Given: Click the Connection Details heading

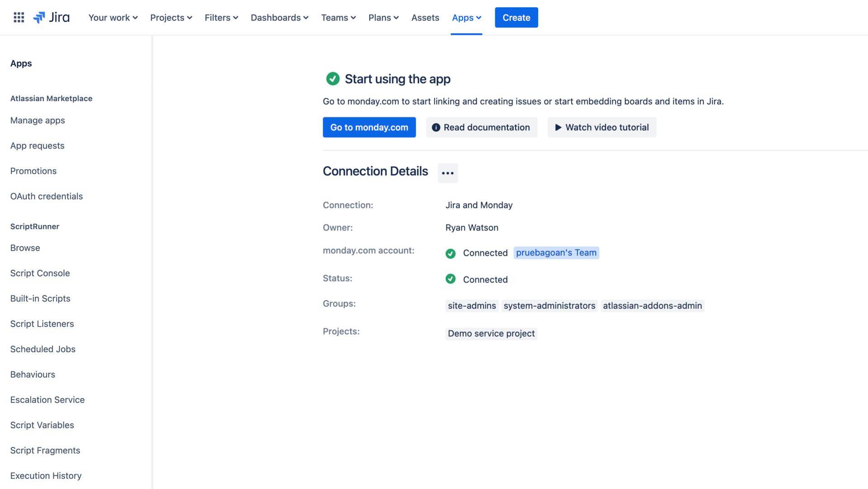Looking at the screenshot, I should coord(375,171).
